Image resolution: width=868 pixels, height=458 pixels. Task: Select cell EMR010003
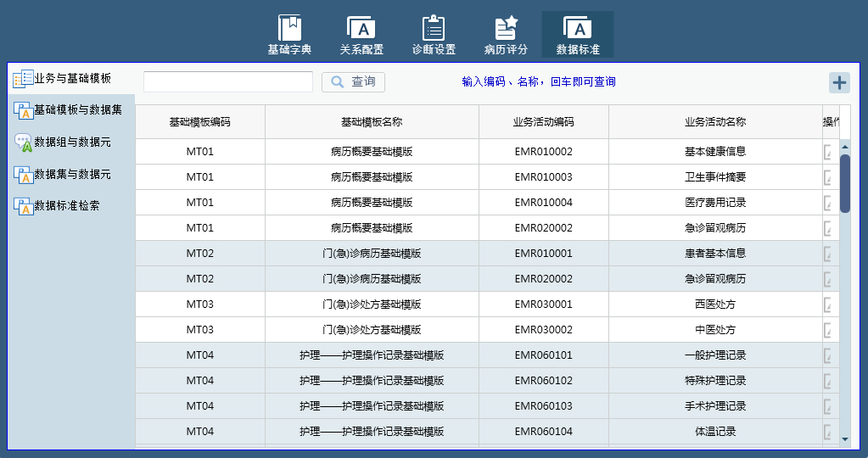(544, 177)
